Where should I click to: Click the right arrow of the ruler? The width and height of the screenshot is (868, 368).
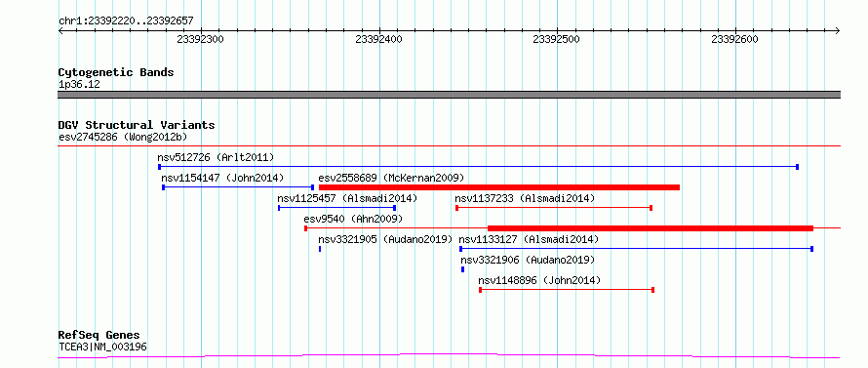(x=837, y=30)
